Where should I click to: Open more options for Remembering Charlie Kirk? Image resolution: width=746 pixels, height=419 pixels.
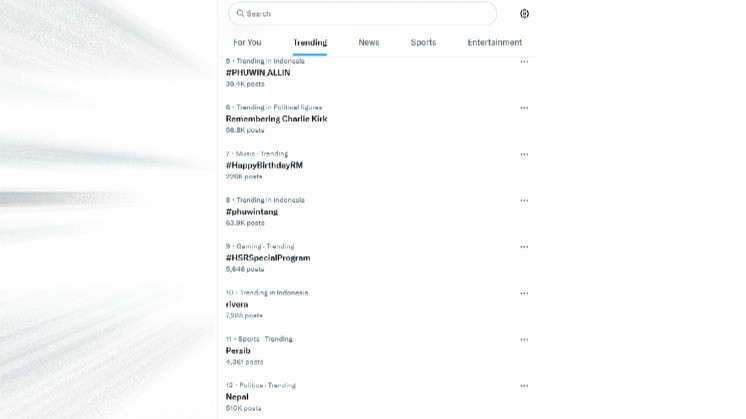click(x=524, y=108)
